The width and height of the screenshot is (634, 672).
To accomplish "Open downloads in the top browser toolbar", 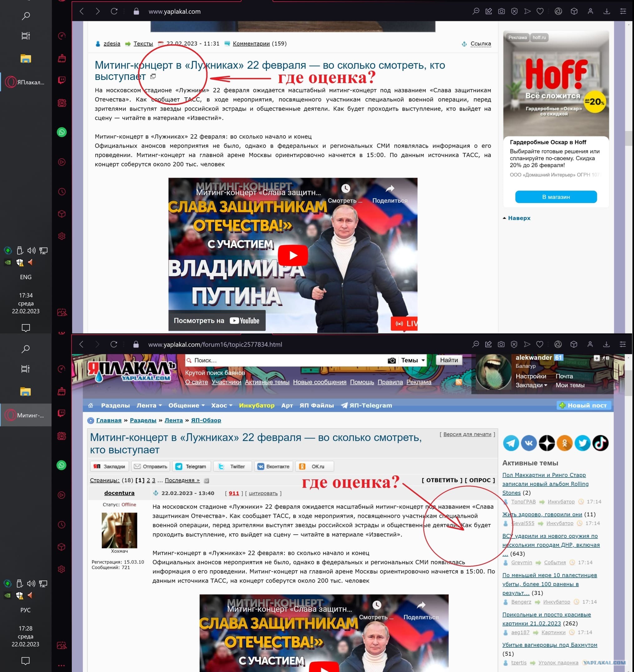I will click(607, 12).
